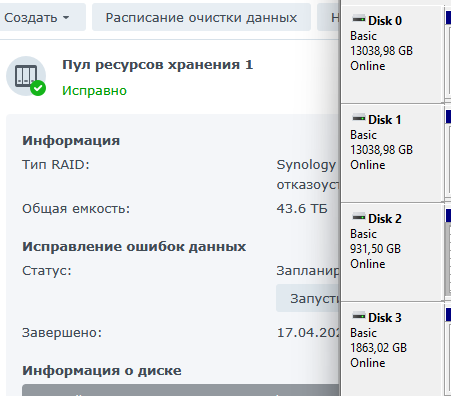The image size is (451, 396).
Task: Click the green healthy status checkmark badge
Action: pos(38,88)
